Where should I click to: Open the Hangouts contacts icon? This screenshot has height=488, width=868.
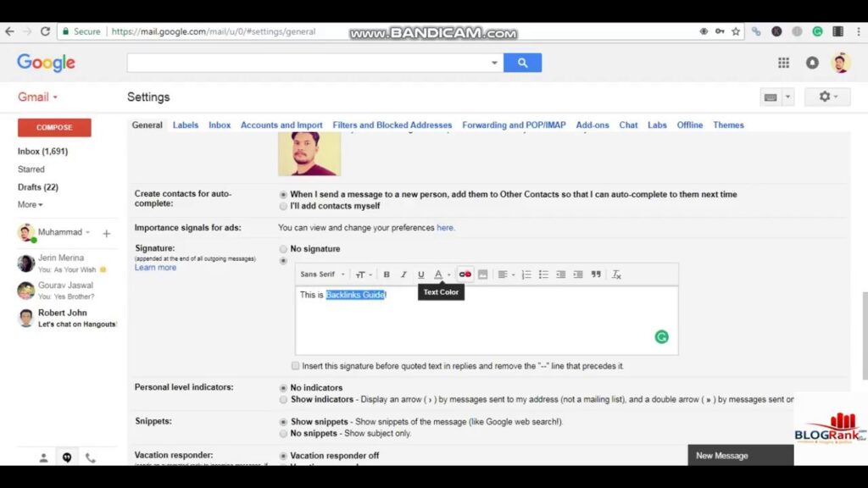click(x=43, y=457)
